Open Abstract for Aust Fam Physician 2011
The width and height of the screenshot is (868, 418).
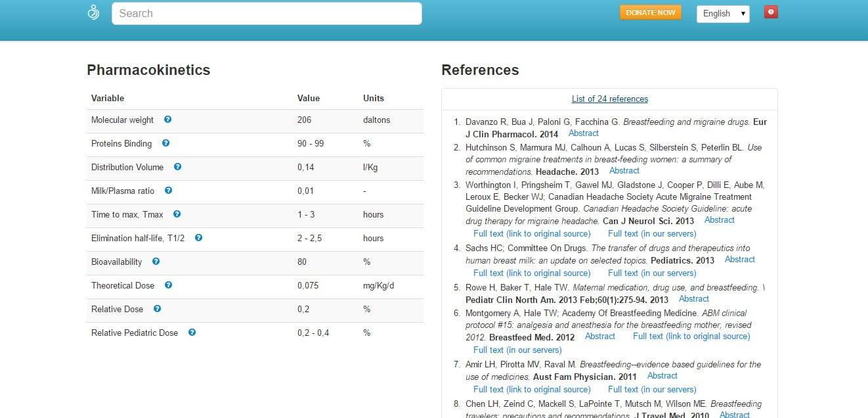point(662,376)
